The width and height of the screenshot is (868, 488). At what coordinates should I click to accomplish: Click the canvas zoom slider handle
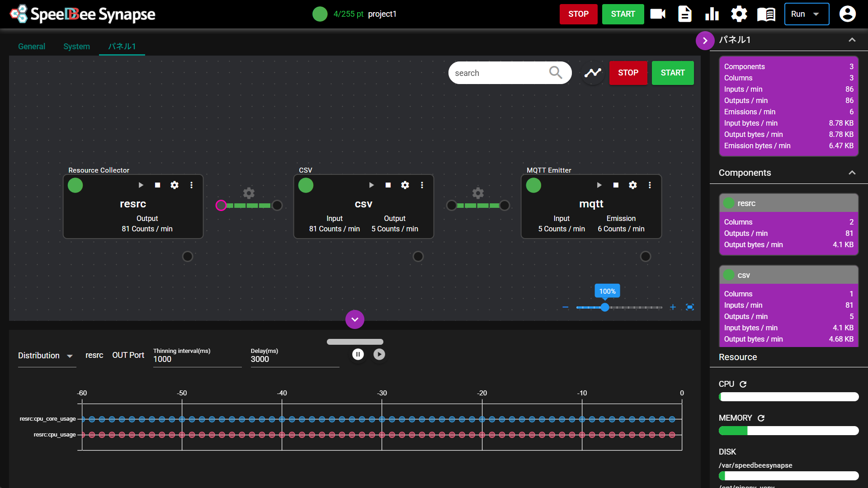click(x=605, y=307)
